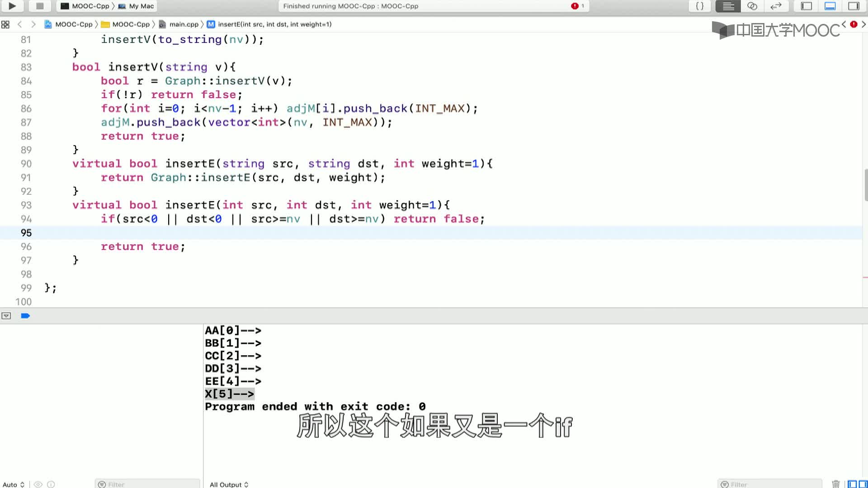Image resolution: width=868 pixels, height=488 pixels.
Task: Click on 'return true;' at line 96
Action: point(143,247)
